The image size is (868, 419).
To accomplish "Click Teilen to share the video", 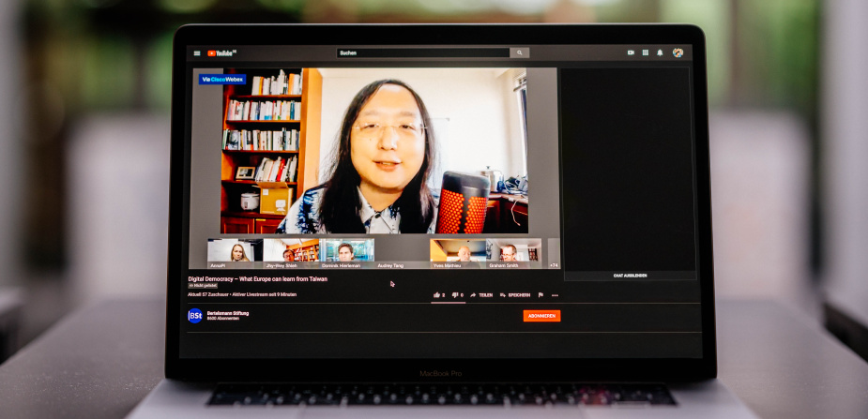I will tap(481, 294).
